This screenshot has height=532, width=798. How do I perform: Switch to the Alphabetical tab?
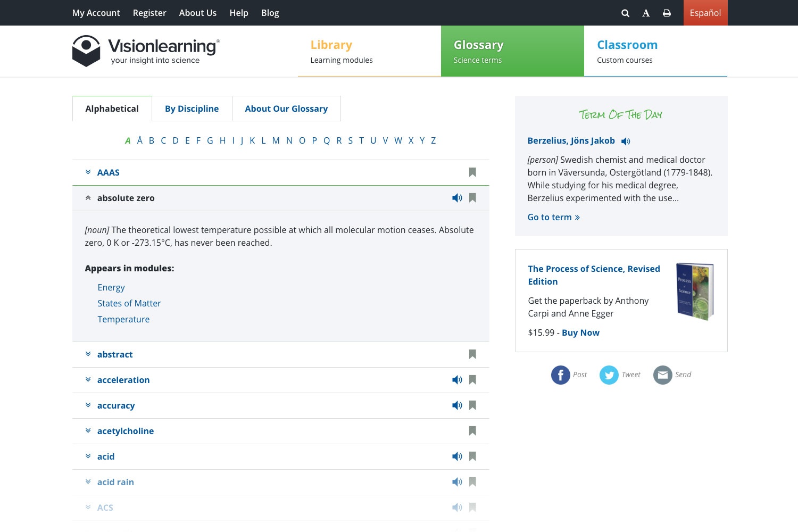[x=112, y=109]
